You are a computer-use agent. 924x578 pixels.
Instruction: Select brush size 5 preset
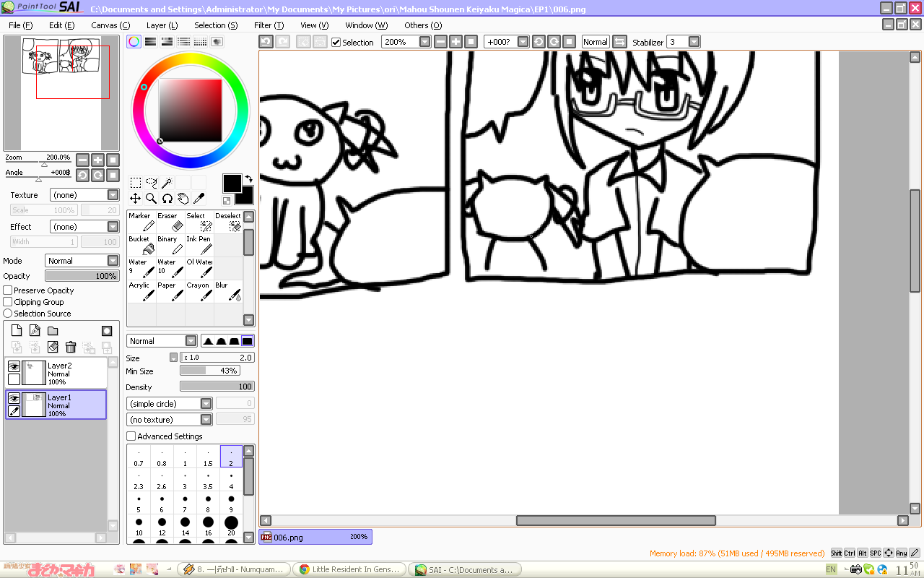139,504
